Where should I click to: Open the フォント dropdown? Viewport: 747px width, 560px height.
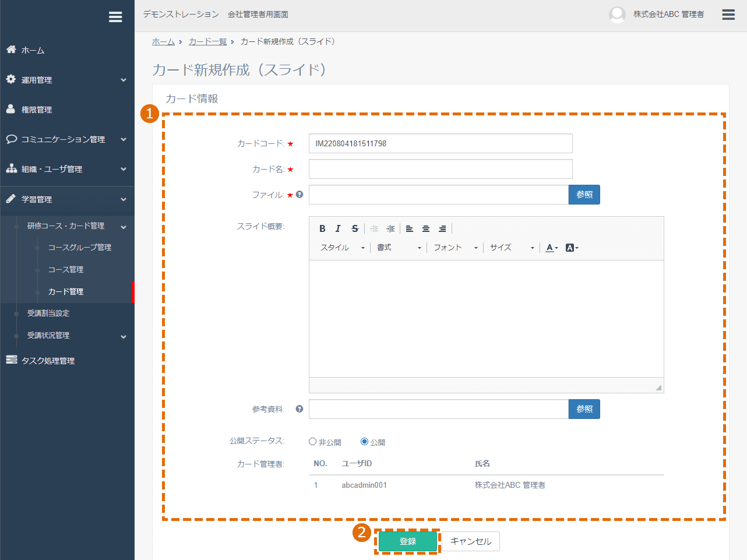click(x=456, y=248)
